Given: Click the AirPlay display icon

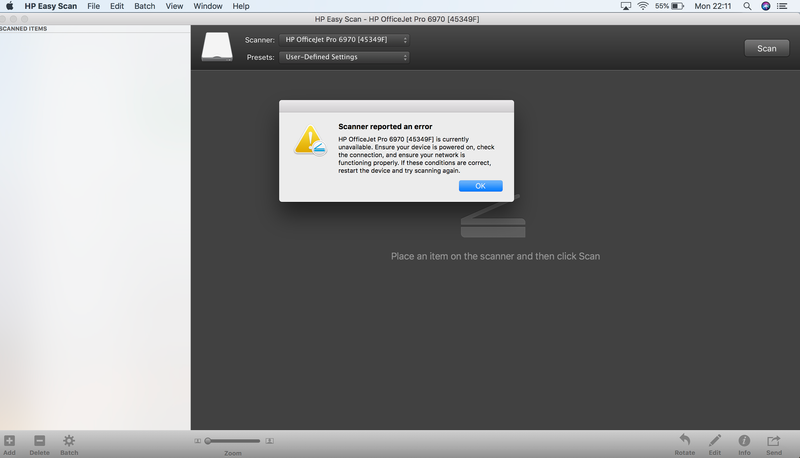Looking at the screenshot, I should tap(626, 6).
